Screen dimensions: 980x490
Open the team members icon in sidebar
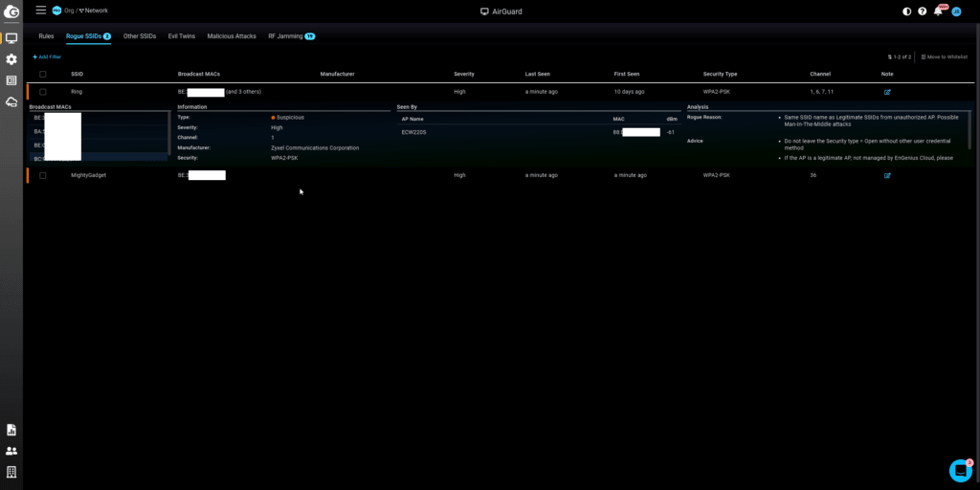click(11, 451)
